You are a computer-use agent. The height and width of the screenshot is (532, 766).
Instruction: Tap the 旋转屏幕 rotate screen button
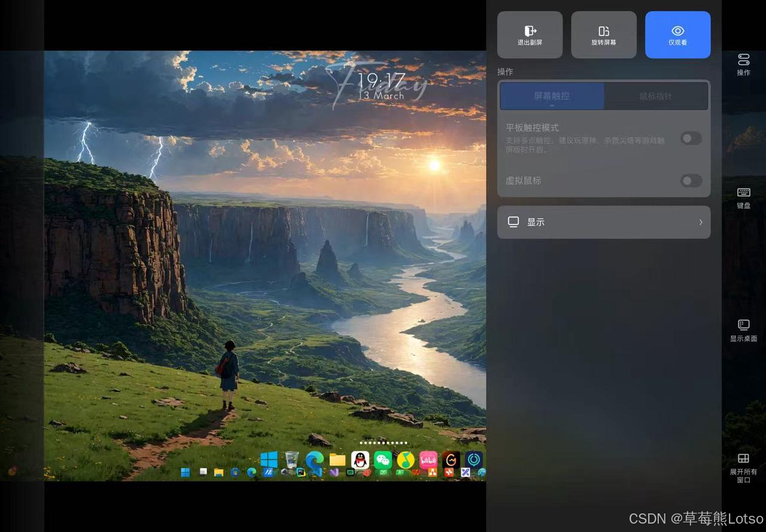pyautogui.click(x=603, y=35)
